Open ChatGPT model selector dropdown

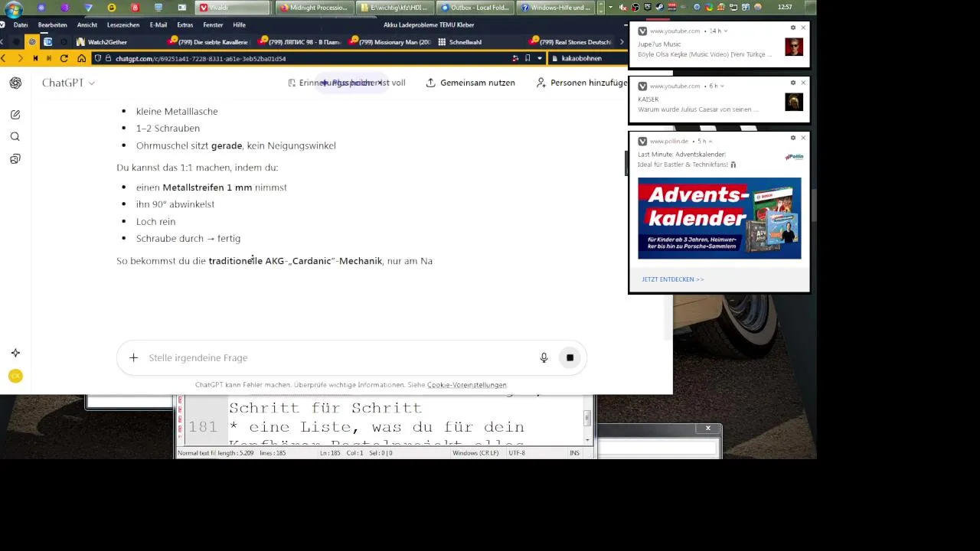[x=68, y=83]
